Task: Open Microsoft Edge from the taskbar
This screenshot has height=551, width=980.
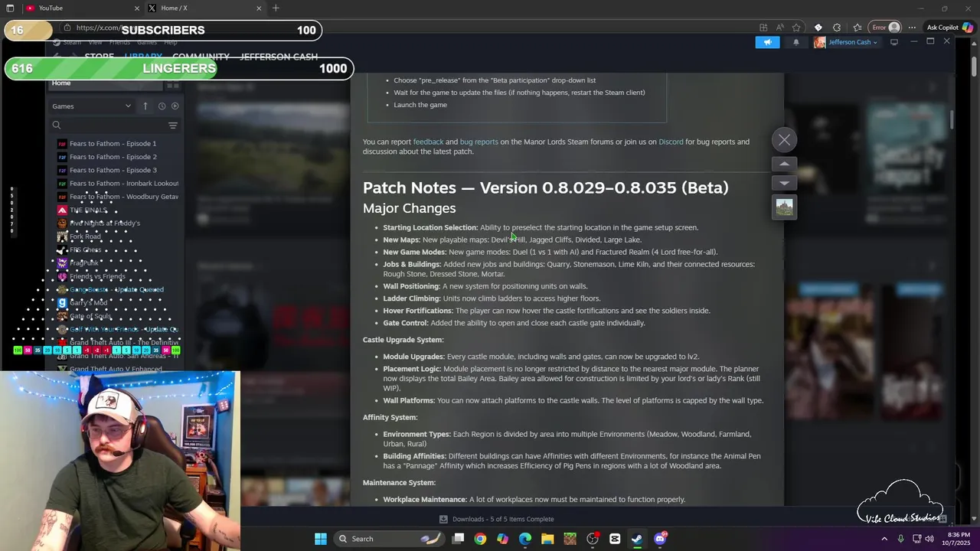Action: [525, 539]
